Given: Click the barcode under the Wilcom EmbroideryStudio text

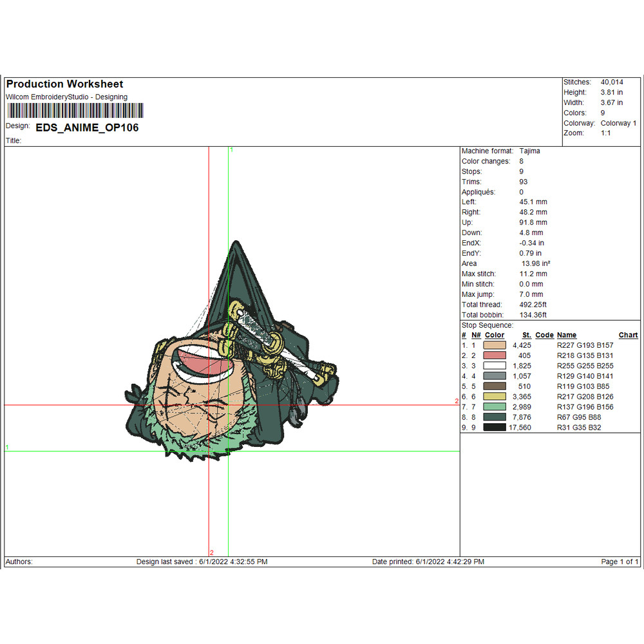Looking at the screenshot, I should [74, 110].
